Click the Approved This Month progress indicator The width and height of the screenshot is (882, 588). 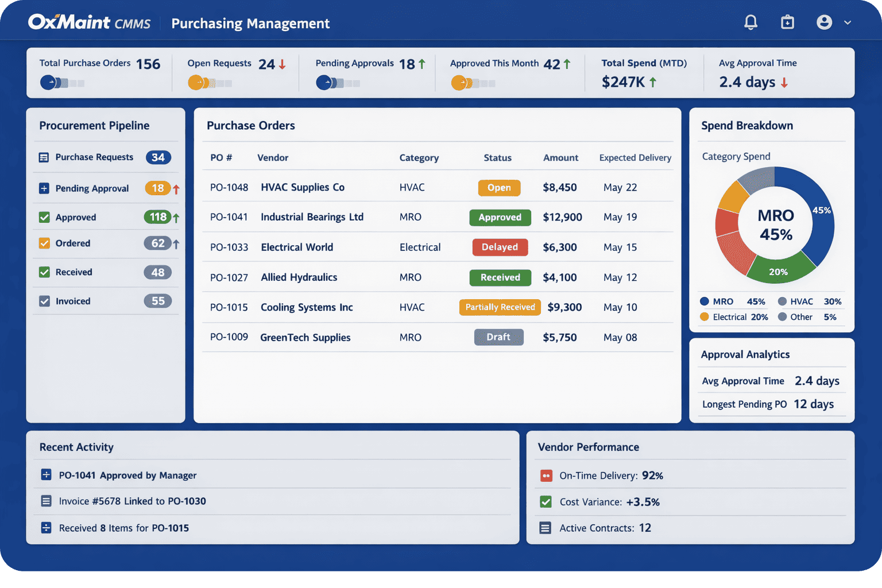click(473, 83)
